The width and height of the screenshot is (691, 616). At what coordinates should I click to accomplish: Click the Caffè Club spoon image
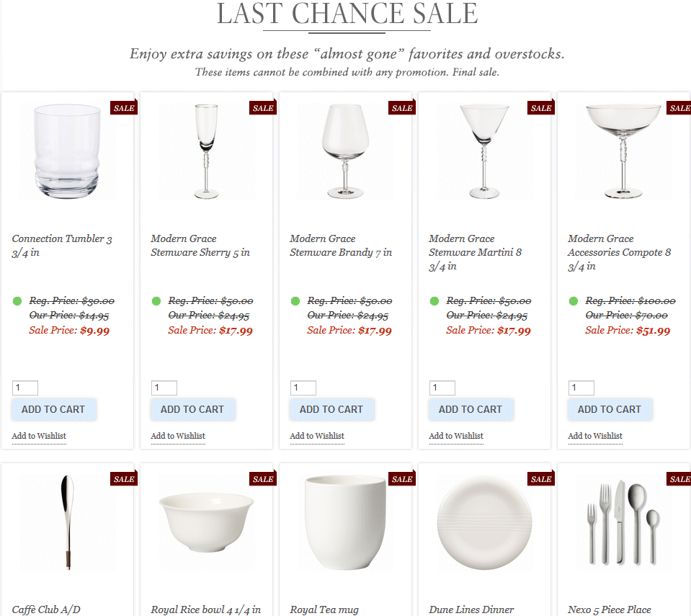67,522
